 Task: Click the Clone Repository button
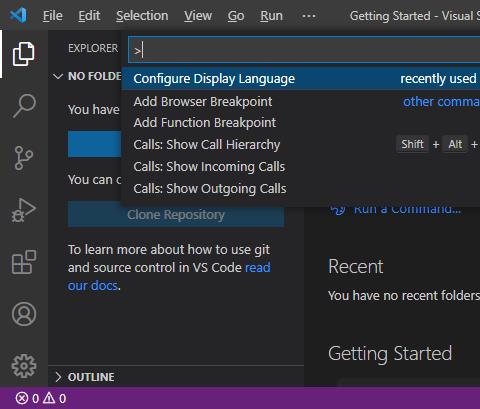[176, 214]
